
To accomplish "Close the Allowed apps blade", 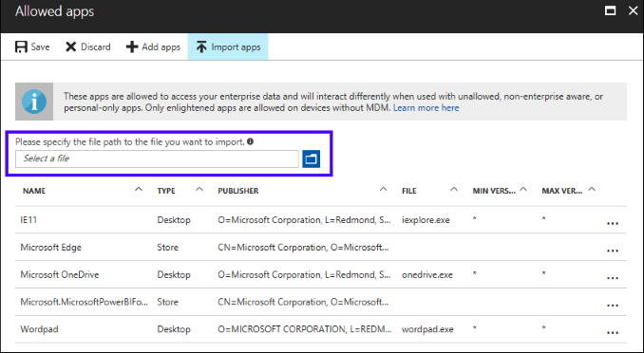I will click(634, 10).
